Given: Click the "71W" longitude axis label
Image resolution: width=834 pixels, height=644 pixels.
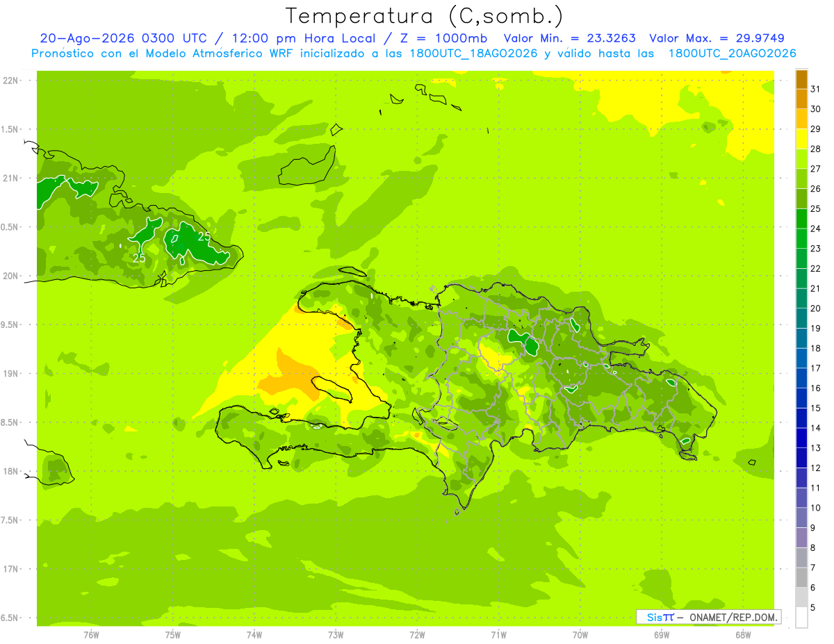Looking at the screenshot, I should tap(498, 634).
